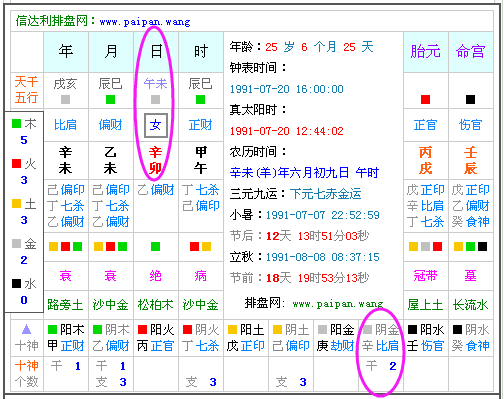
Task: Select the year pillar 辛未
Action: (x=65, y=160)
